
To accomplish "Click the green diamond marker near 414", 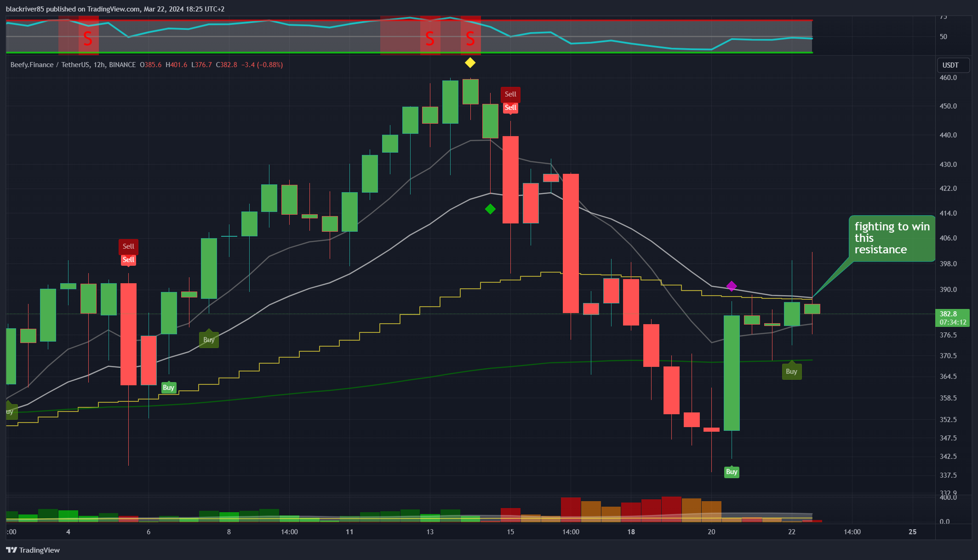I will tap(490, 209).
